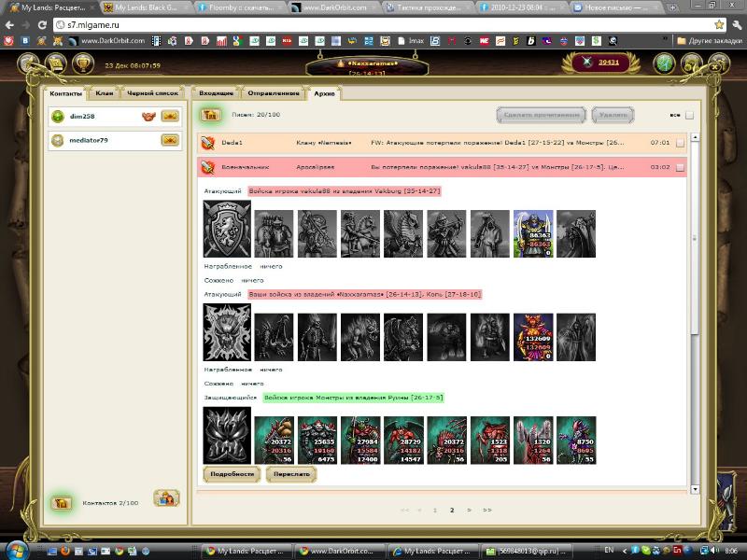Click the crossed swords icon beside rating 39431
Screen dimensions: 747x560
pos(587,63)
